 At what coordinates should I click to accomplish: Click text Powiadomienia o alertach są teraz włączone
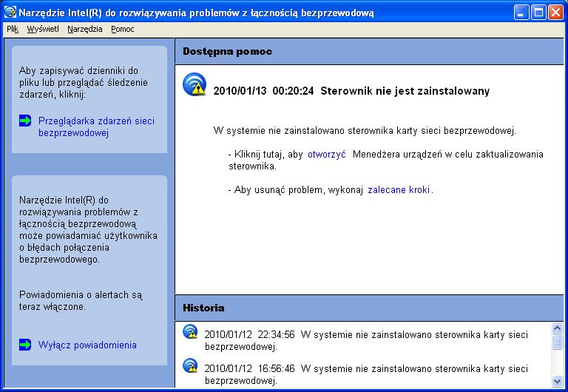[x=81, y=301]
